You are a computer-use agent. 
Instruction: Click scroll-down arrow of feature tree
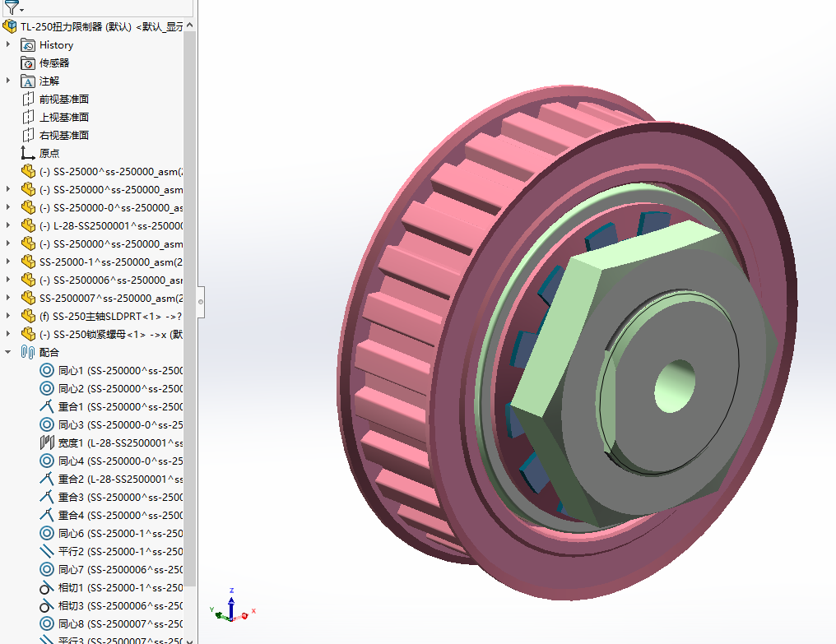click(x=190, y=640)
